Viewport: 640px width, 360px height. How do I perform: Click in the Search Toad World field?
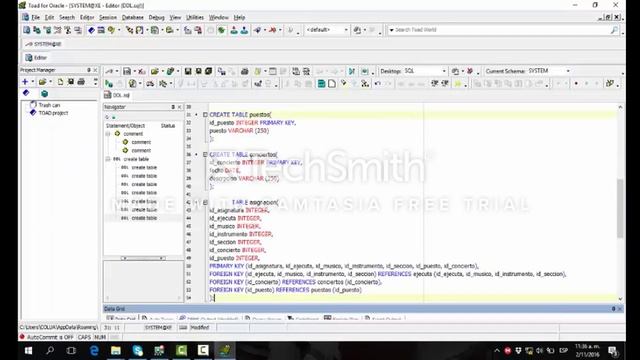coord(501,30)
